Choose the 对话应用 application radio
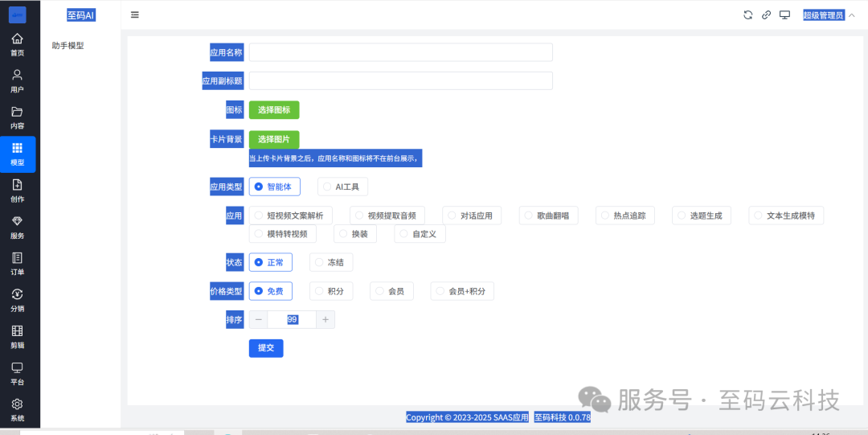The image size is (868, 435). tap(472, 215)
